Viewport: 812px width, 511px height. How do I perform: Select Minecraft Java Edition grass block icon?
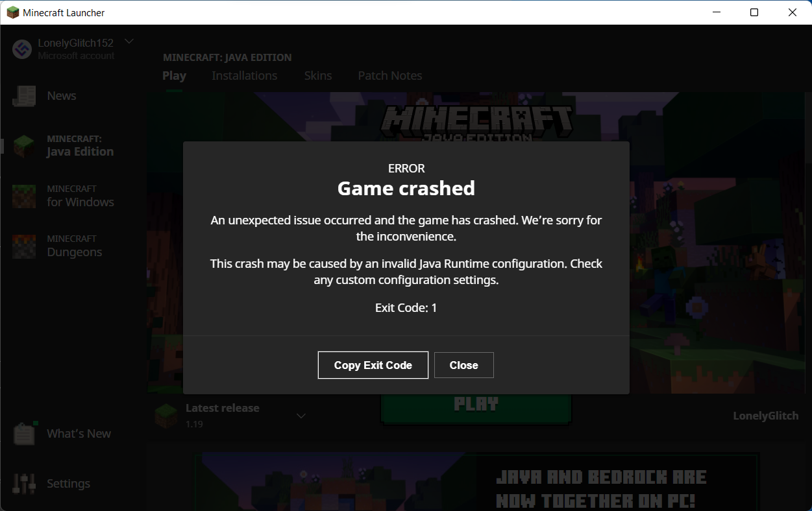[x=24, y=146]
